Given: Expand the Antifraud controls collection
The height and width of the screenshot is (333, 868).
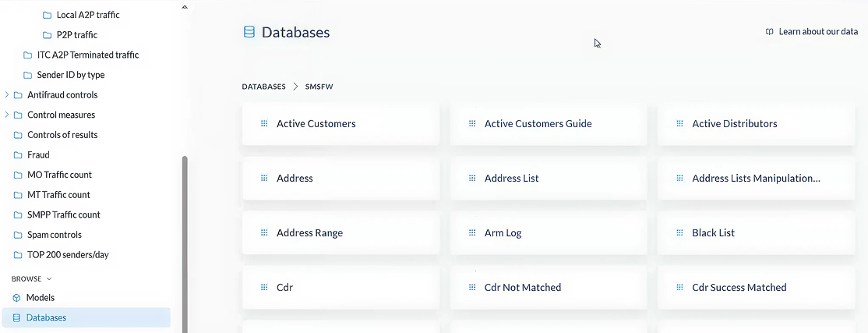Looking at the screenshot, I should [8, 95].
